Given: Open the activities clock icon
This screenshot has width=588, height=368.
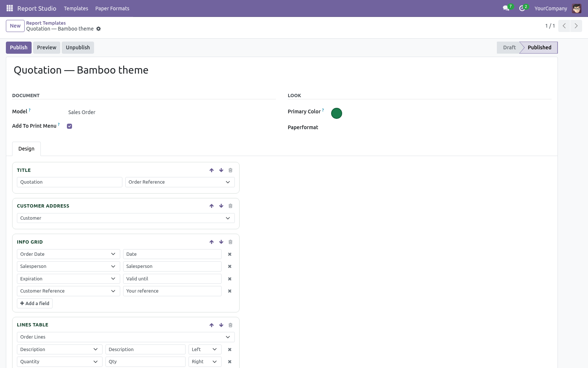Looking at the screenshot, I should (x=522, y=8).
